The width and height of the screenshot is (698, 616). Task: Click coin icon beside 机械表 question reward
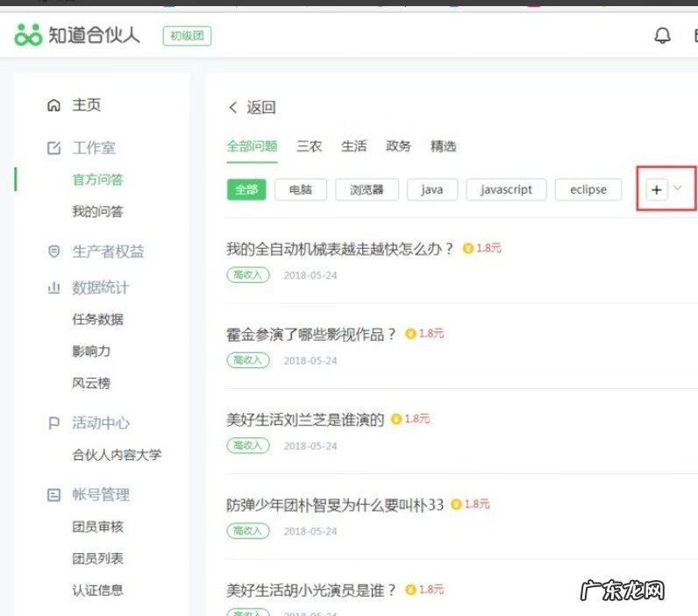[x=468, y=248]
